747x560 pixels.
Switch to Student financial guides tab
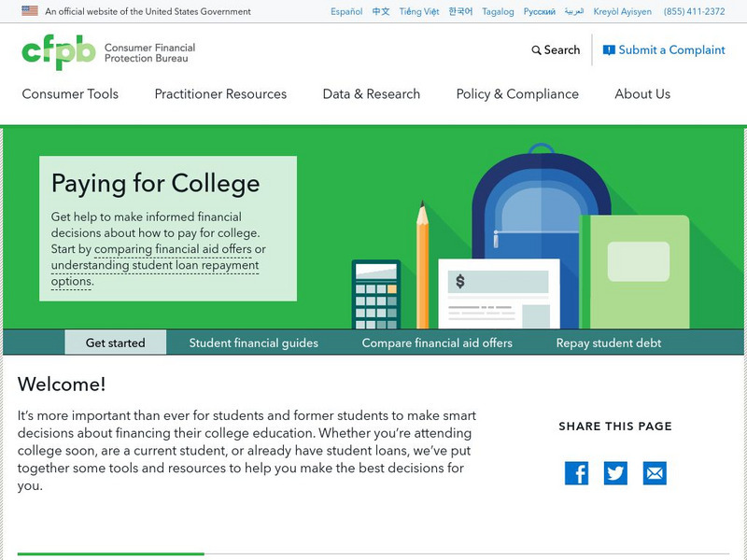254,343
